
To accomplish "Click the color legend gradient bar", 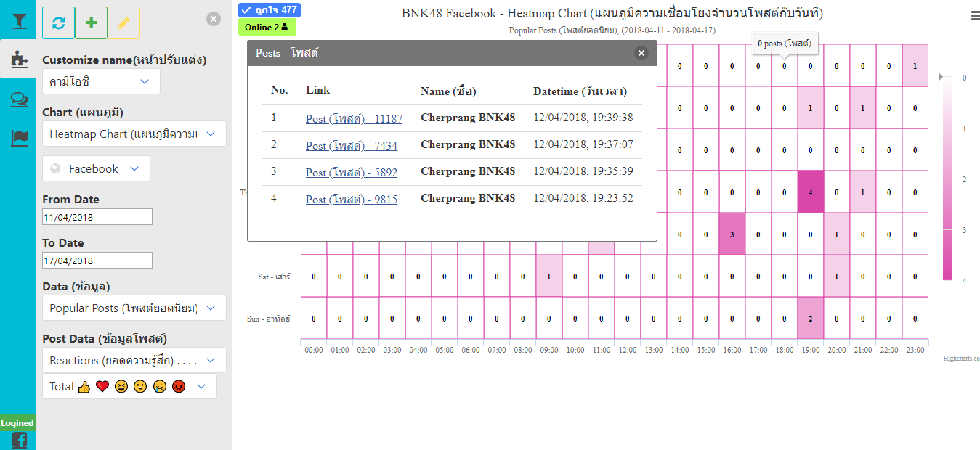I will point(948,178).
